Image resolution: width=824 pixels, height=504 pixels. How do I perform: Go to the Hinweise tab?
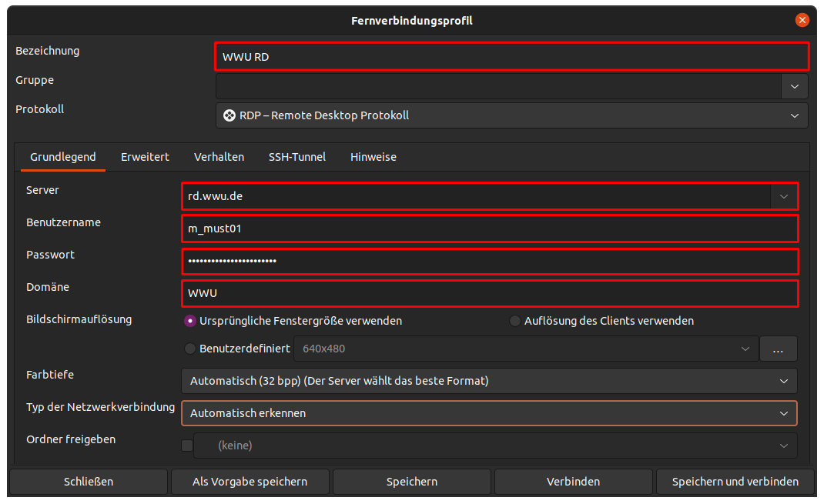coord(373,157)
